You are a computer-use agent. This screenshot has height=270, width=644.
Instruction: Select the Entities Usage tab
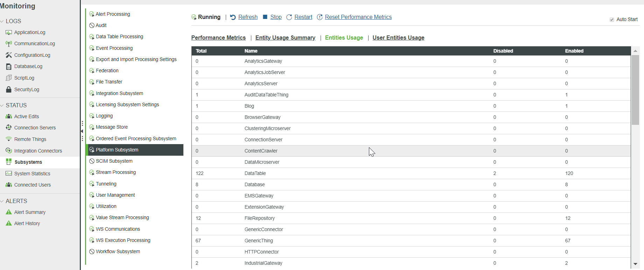[344, 38]
